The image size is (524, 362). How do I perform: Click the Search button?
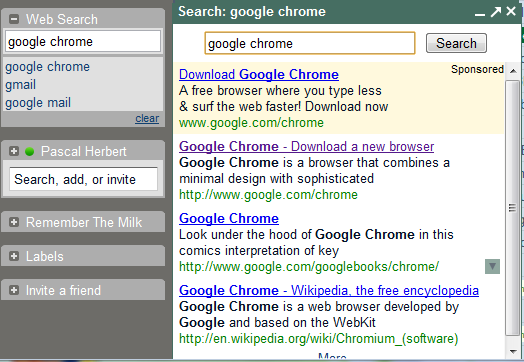click(456, 43)
